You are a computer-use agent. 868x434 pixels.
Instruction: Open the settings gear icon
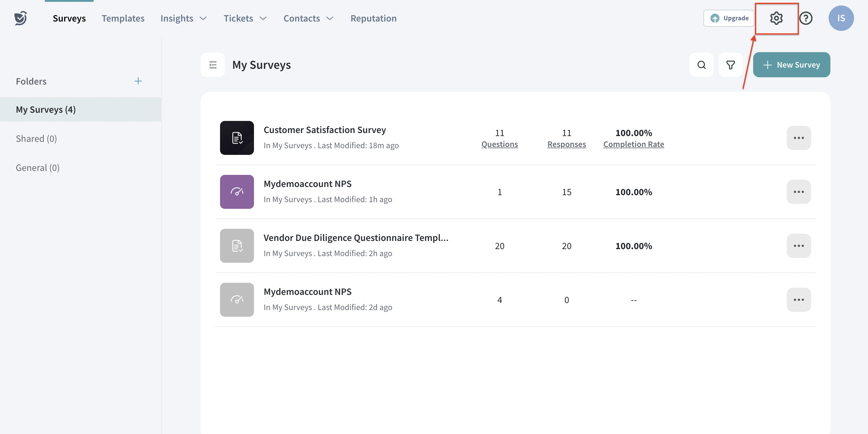[776, 18]
